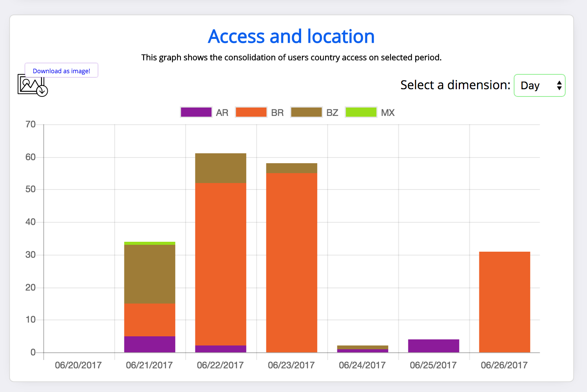Screen dimensions: 587x392
Task: Click the graph description text link
Action: (x=291, y=58)
